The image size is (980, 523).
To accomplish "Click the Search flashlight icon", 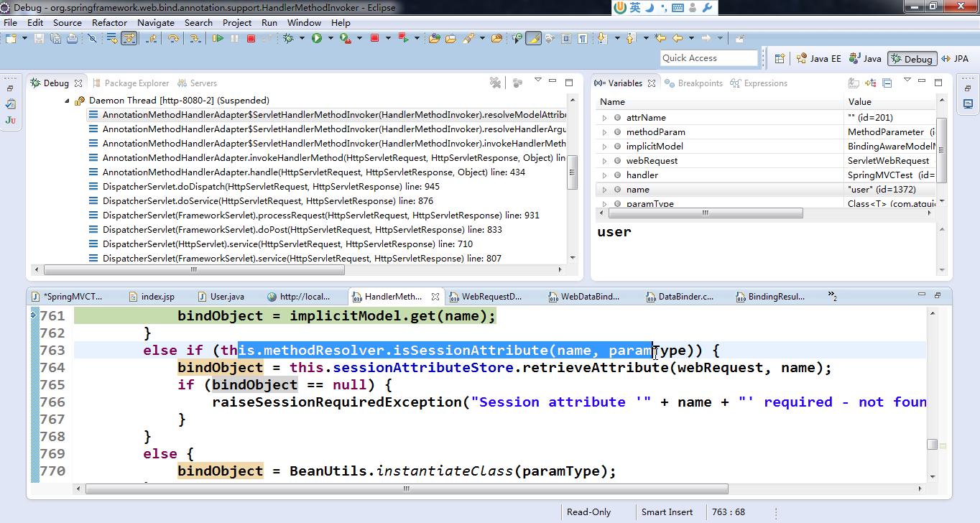I will [x=468, y=38].
